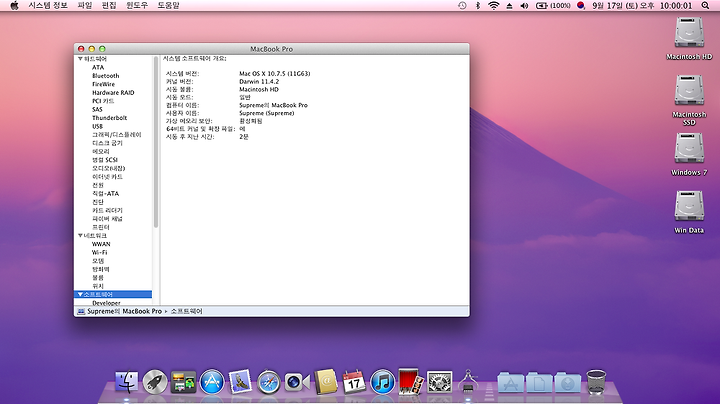
Task: Collapse the 소프트웨어 section triangle
Action: 80,294
